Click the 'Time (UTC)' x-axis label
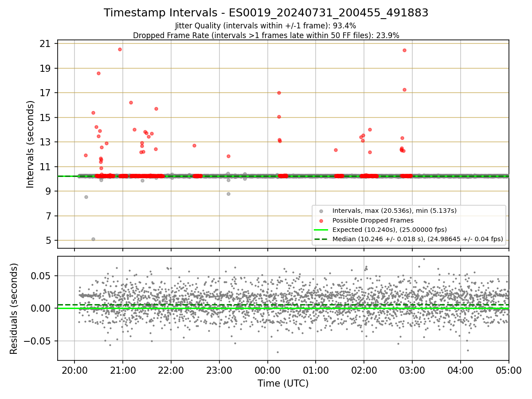This screenshot has height=399, width=532. [283, 383]
